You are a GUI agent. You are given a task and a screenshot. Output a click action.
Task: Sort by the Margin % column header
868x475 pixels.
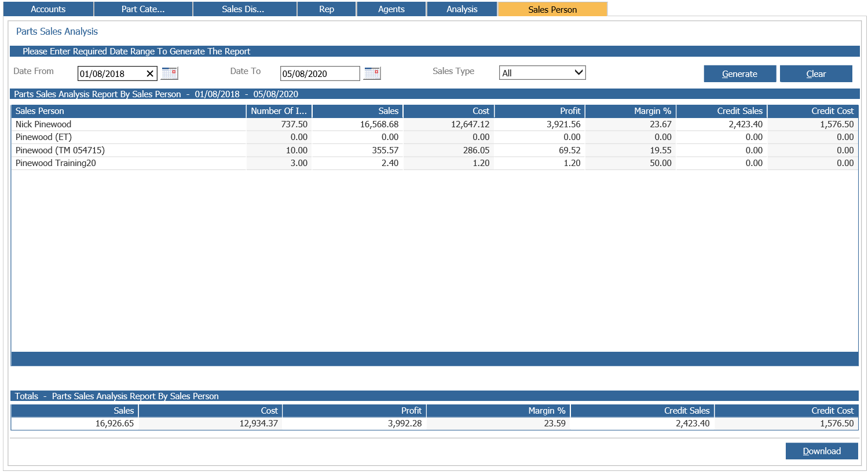coord(631,111)
